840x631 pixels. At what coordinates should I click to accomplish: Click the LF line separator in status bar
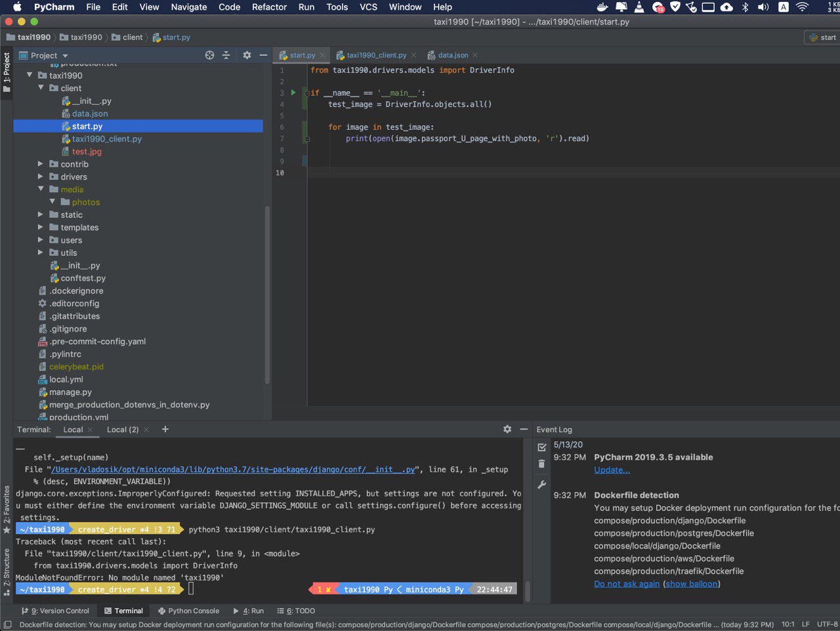(805, 624)
